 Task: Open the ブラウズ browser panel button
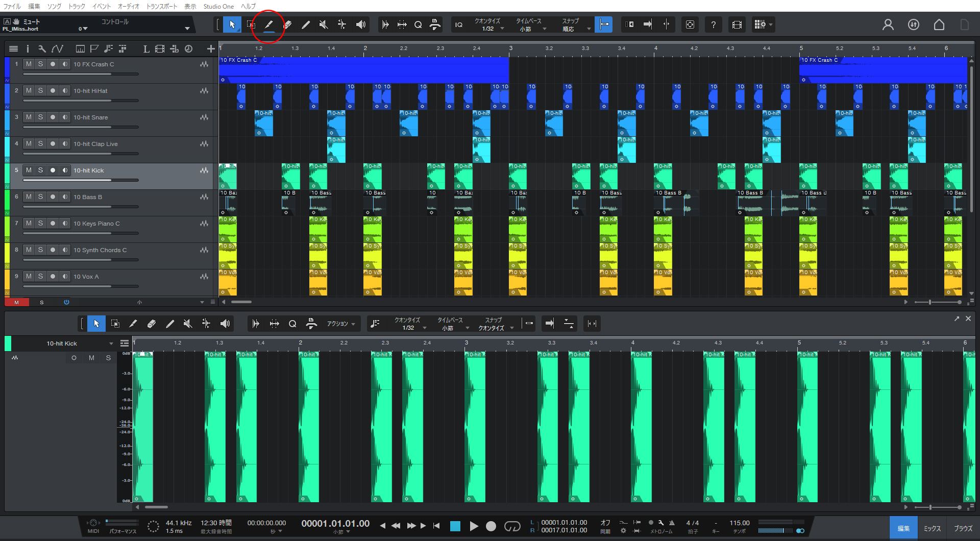pyautogui.click(x=963, y=529)
